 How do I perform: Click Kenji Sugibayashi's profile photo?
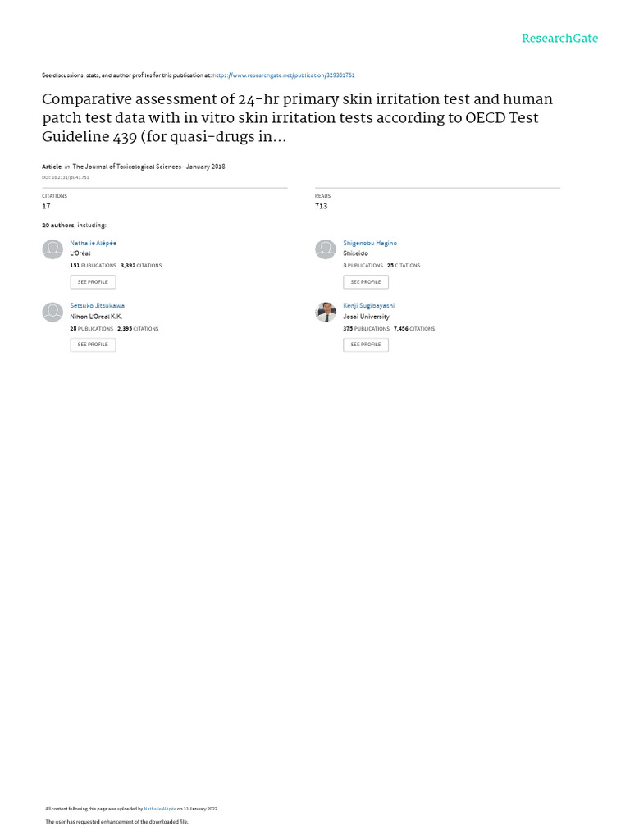tap(326, 312)
